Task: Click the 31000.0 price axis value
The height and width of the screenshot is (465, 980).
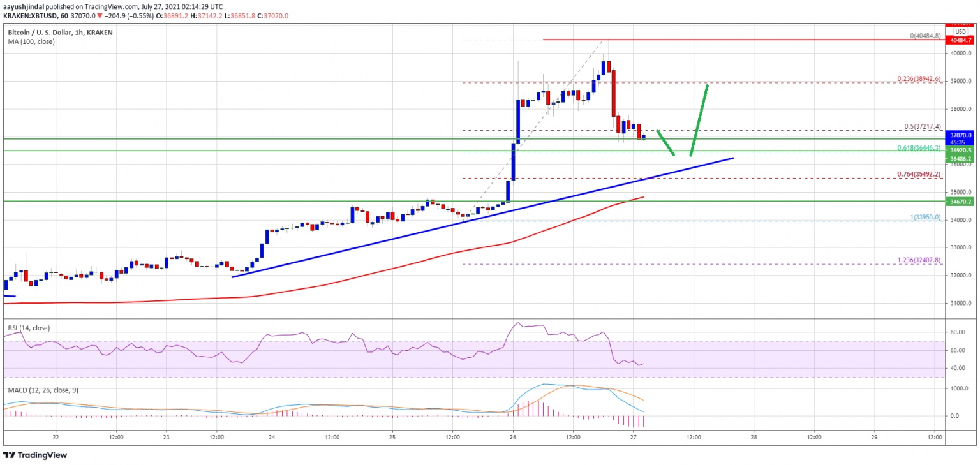Action: (x=961, y=304)
